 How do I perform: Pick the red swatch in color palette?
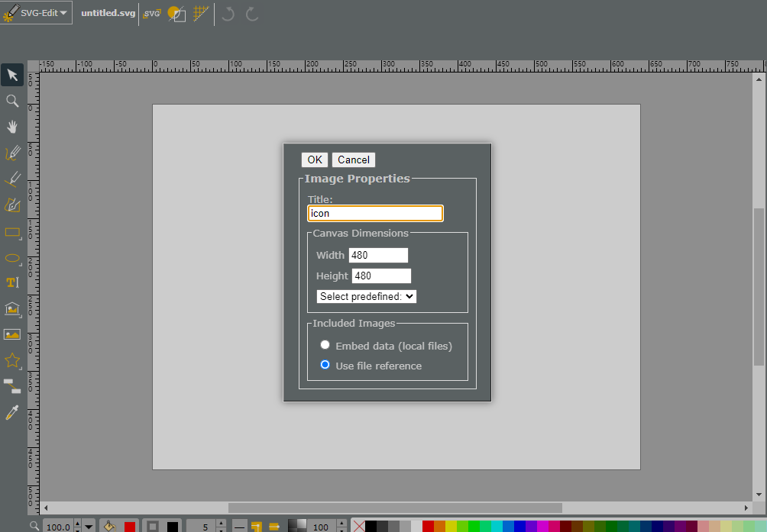point(428,527)
